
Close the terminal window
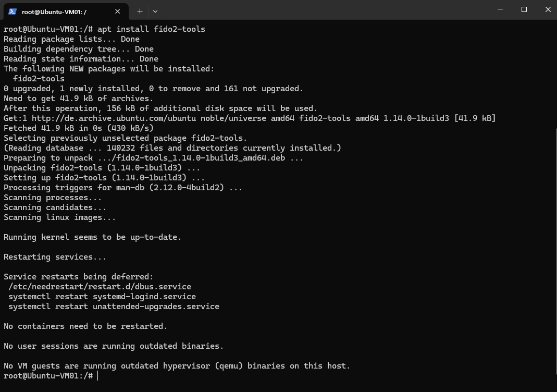[x=548, y=9]
